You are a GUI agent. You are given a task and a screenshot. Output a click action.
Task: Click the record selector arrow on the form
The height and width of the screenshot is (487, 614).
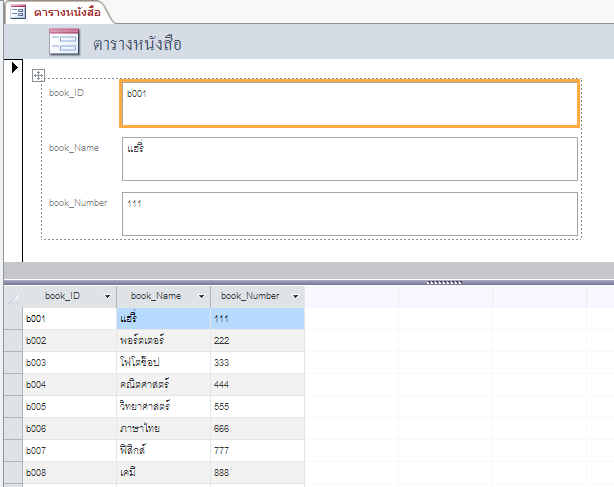[15, 67]
